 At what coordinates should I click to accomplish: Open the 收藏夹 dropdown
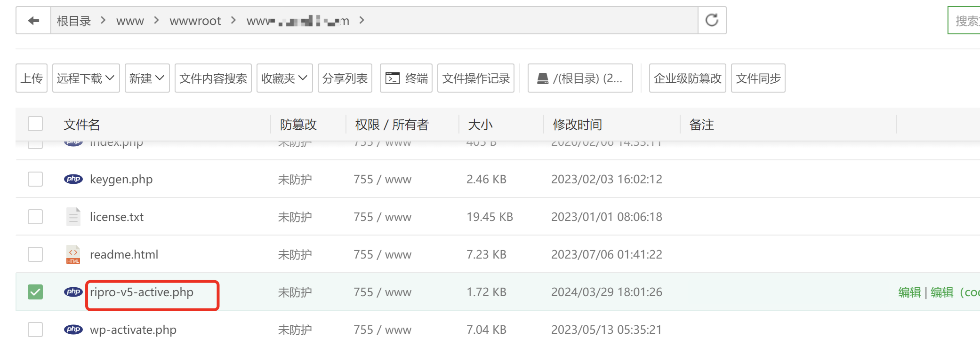(284, 78)
